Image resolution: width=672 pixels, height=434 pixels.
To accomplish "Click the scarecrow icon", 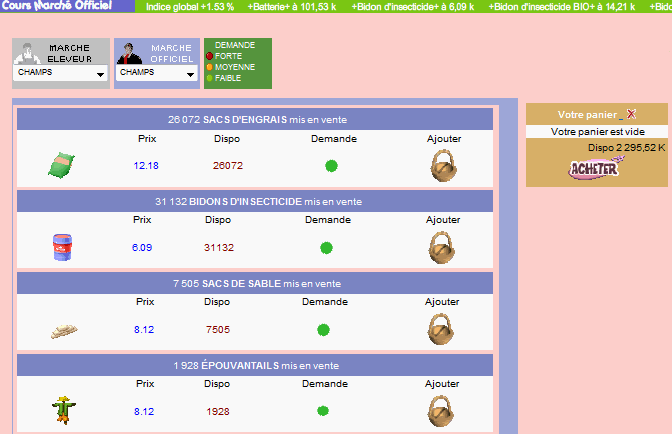I will (x=62, y=410).
